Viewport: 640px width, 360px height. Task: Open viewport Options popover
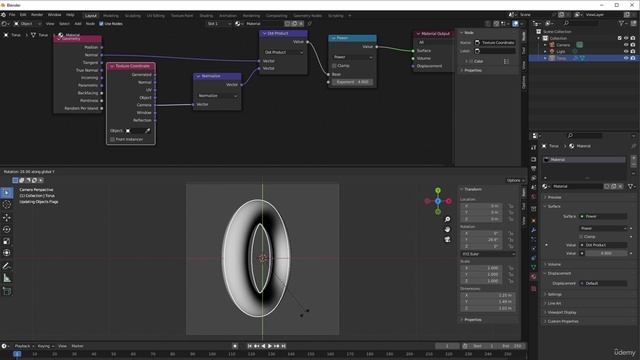point(516,180)
